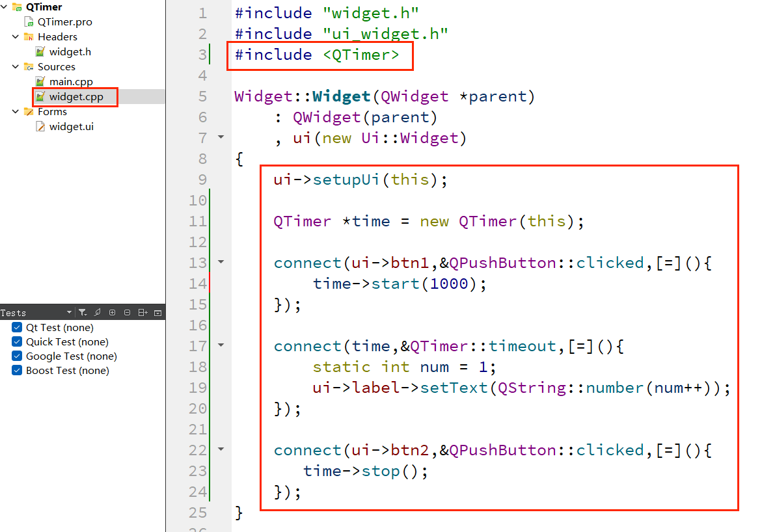Fold the btn2 lambda at line 22

click(x=221, y=449)
